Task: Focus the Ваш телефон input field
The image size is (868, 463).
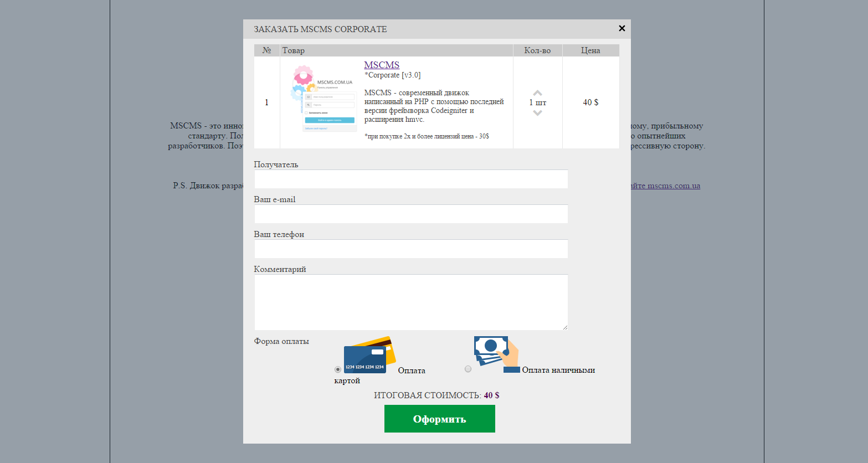Action: point(411,249)
